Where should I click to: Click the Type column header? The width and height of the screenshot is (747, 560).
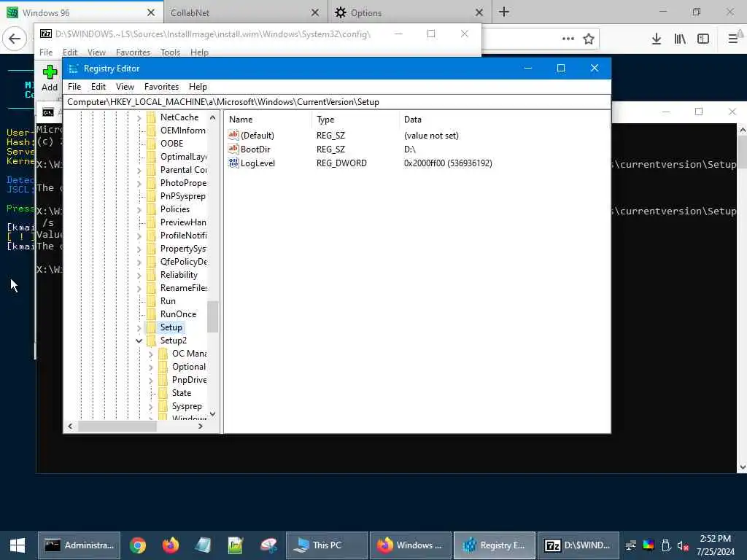pyautogui.click(x=355, y=120)
